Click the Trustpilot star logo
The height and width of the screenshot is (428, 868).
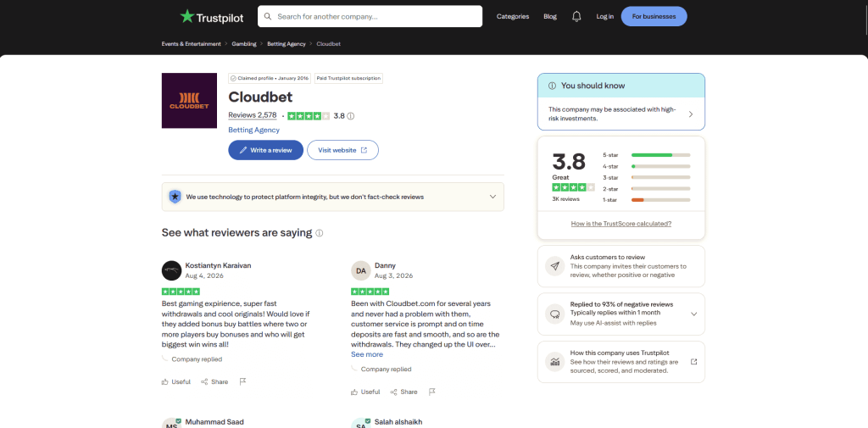click(x=187, y=16)
